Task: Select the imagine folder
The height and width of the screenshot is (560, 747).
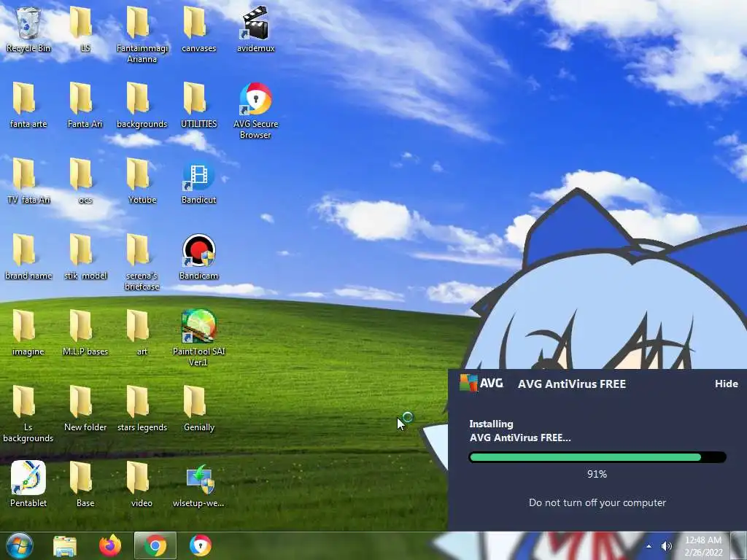Action: [28, 332]
